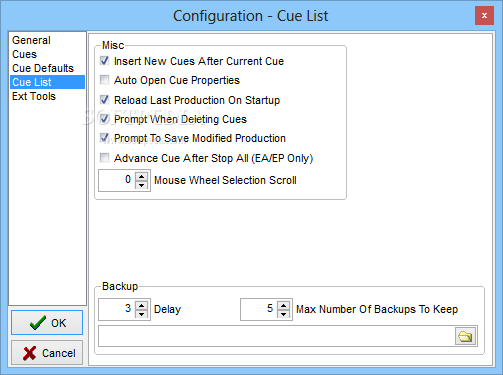
Task: Select the Cue List category
Action: click(x=47, y=82)
